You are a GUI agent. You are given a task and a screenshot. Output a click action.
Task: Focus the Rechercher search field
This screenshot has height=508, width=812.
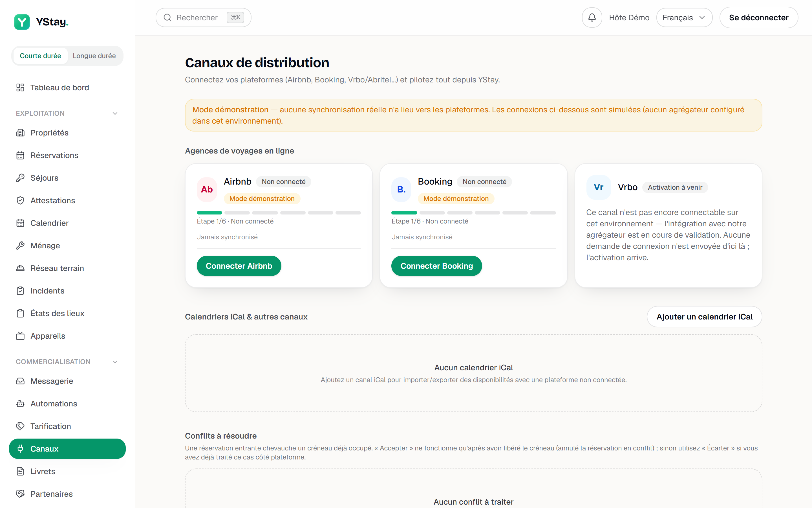click(203, 17)
